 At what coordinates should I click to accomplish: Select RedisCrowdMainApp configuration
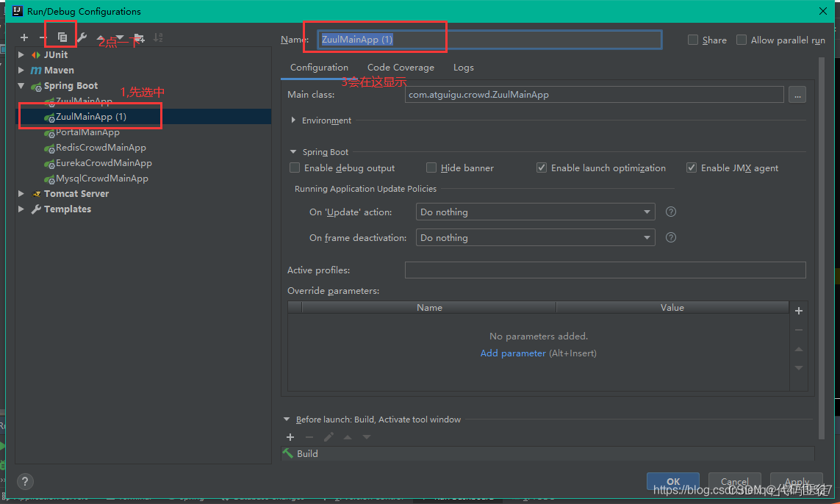pyautogui.click(x=143, y=147)
